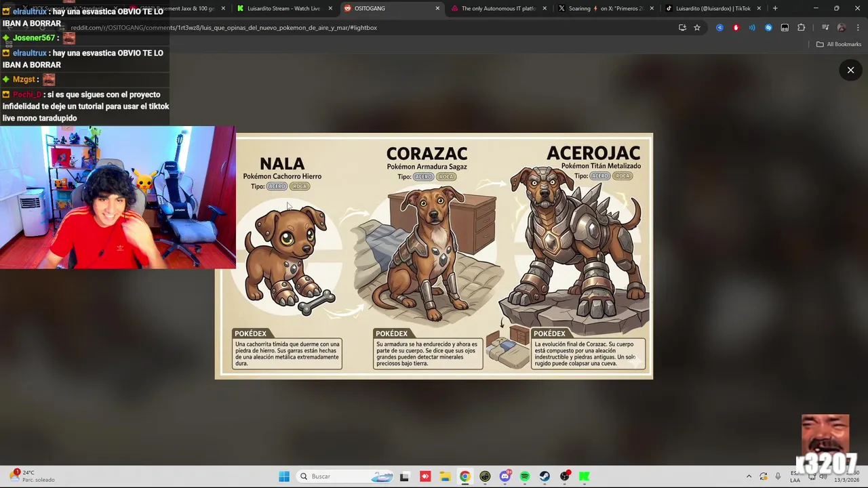Open the All Bookmarks folder
868x488 pixels.
point(839,44)
